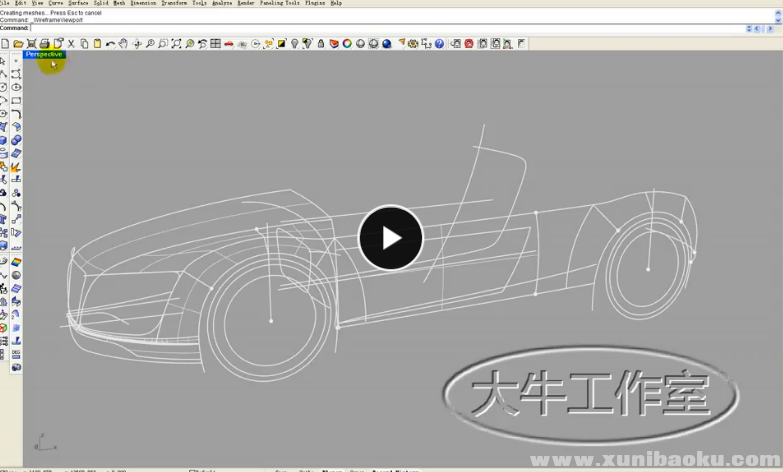Toggle the padlock Lock objects icon
The image size is (783, 472).
321,44
